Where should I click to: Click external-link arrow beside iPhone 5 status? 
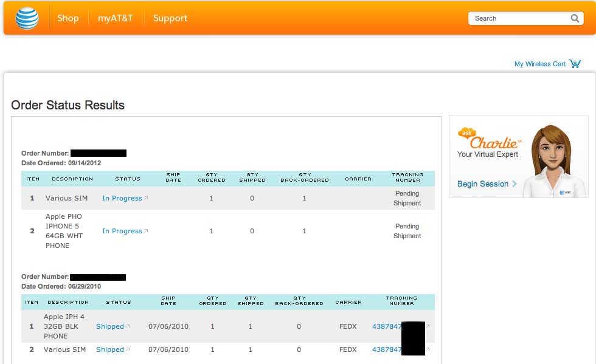coord(146,231)
